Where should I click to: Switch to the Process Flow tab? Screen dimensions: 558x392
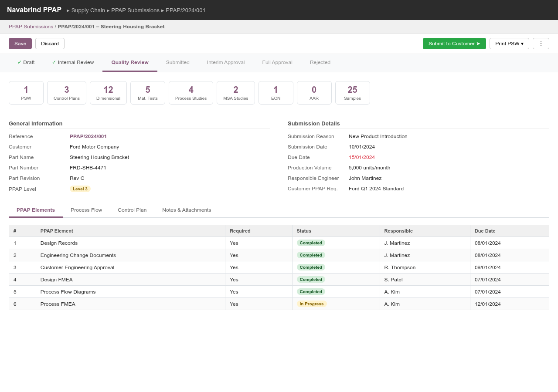pos(86,210)
